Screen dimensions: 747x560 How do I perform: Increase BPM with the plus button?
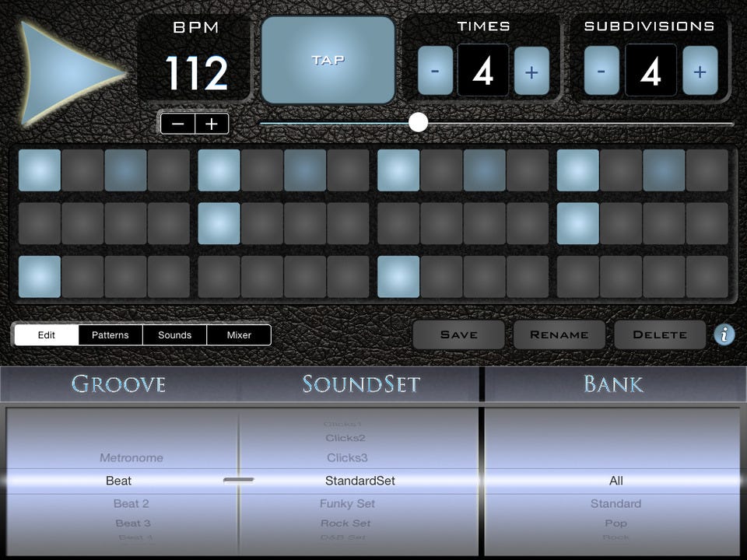(212, 124)
